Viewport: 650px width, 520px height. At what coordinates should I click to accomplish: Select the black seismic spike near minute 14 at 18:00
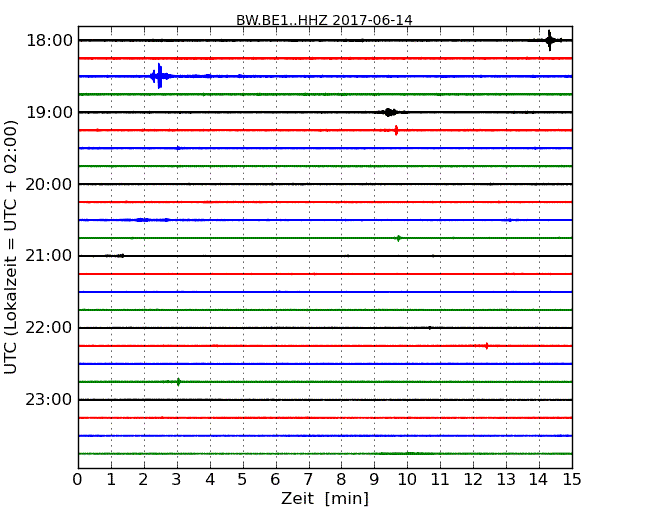tap(550, 41)
